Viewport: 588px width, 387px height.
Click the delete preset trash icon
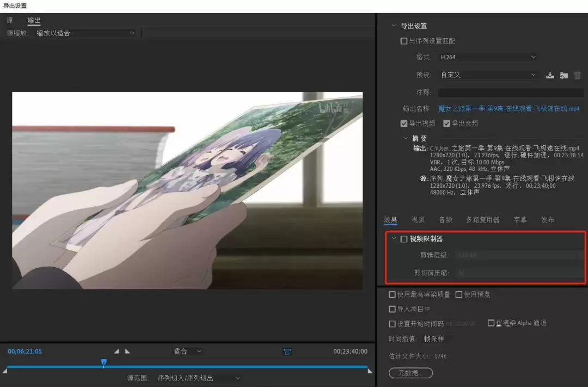coord(578,75)
